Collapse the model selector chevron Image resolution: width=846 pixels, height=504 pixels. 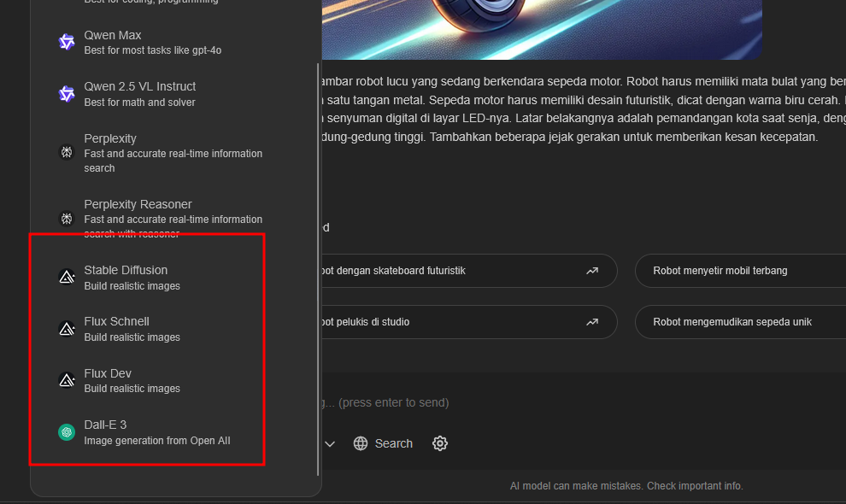coord(330,443)
